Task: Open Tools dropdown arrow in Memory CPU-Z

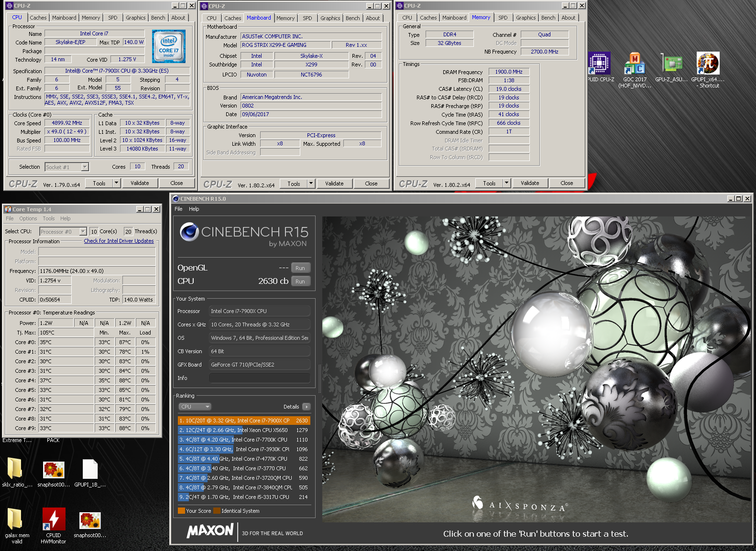Action: click(506, 183)
